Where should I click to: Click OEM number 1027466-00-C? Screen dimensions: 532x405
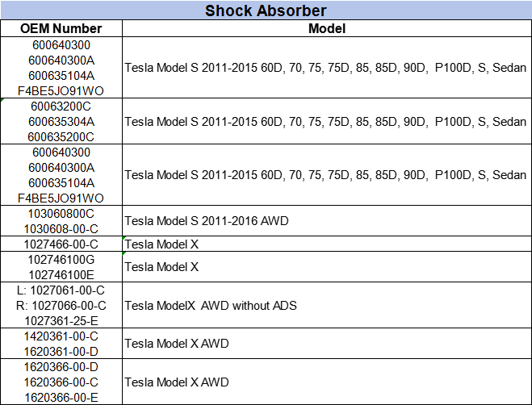61,244
